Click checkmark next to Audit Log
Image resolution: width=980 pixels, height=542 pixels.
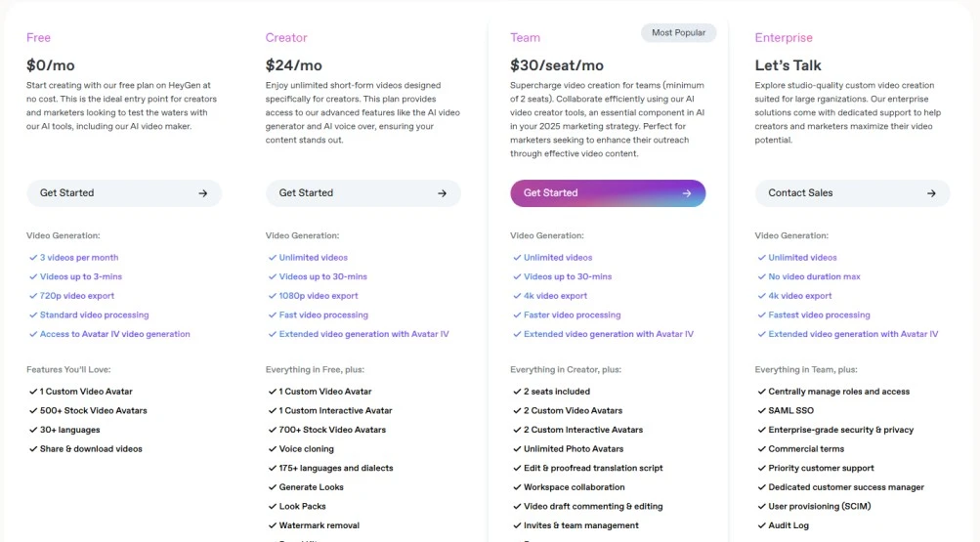pos(762,525)
